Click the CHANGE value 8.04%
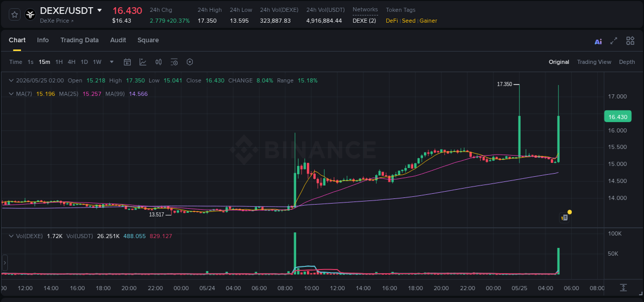This screenshot has width=644, height=302. (265, 80)
